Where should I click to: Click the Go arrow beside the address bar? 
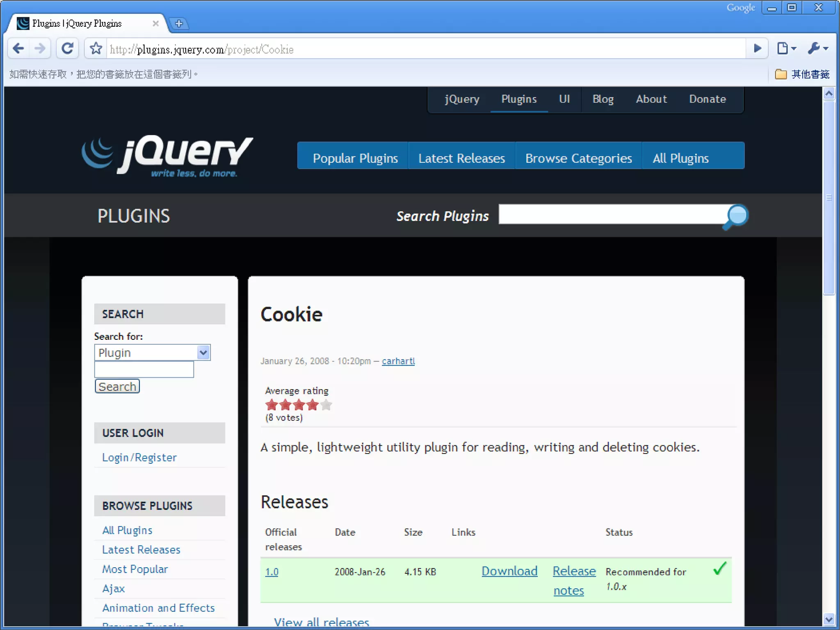click(x=758, y=49)
